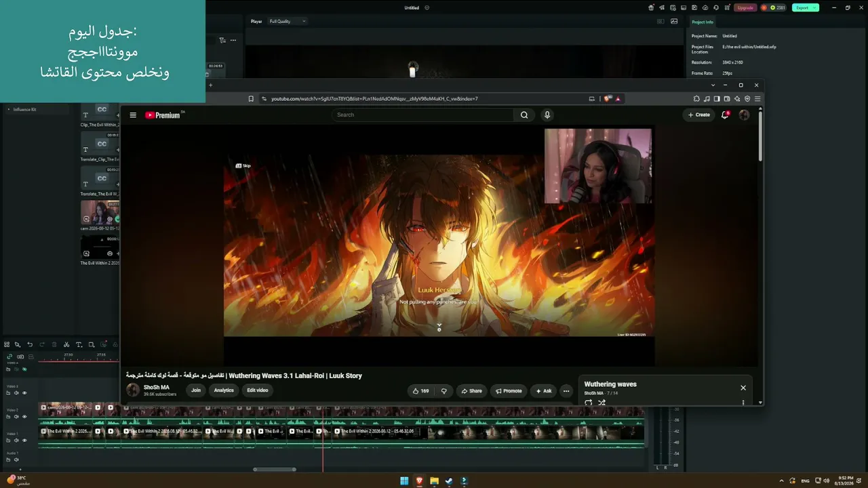Click the Join channel button
Image resolution: width=868 pixels, height=488 pixels.
pos(196,390)
